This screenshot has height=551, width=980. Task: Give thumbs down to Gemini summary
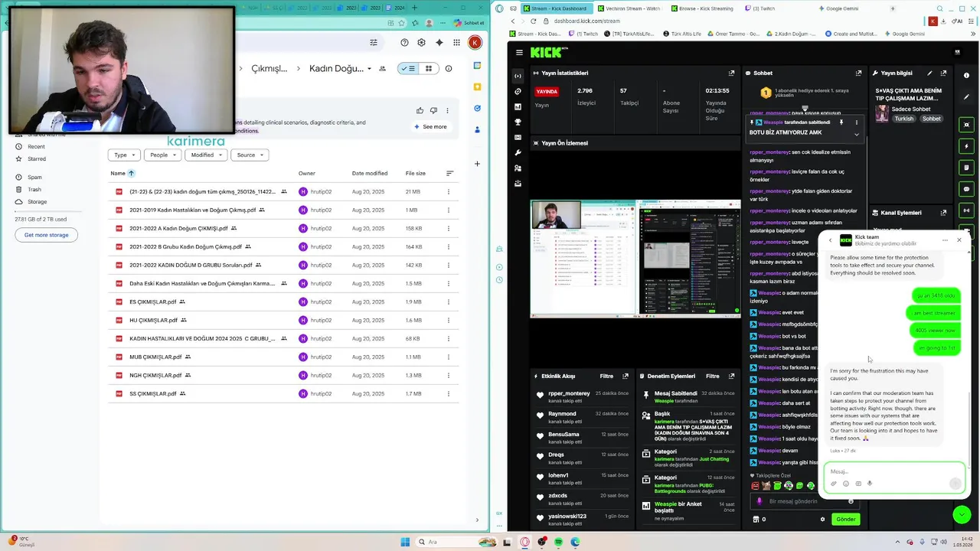(x=433, y=110)
